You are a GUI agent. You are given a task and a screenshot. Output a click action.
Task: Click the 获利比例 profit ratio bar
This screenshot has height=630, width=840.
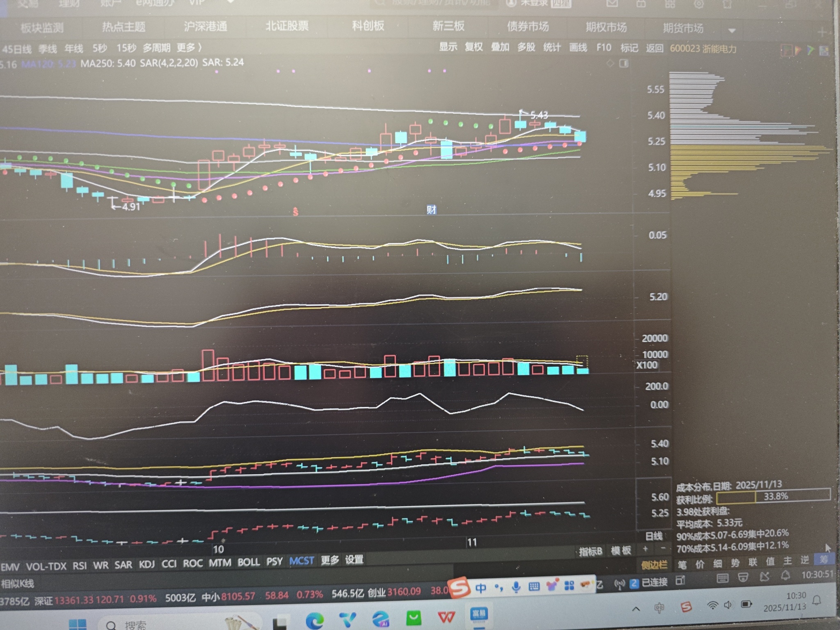click(x=773, y=497)
